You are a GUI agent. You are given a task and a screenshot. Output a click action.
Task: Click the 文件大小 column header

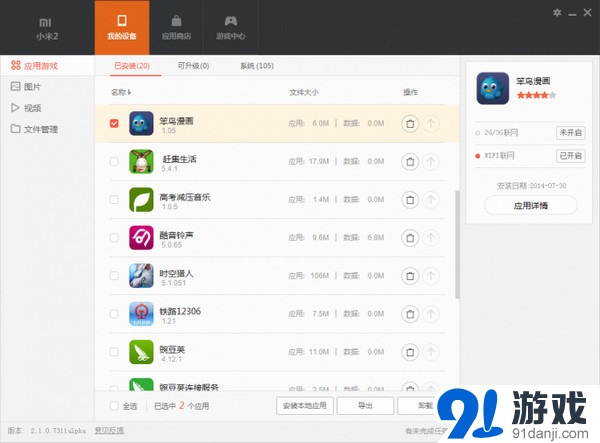(x=304, y=92)
